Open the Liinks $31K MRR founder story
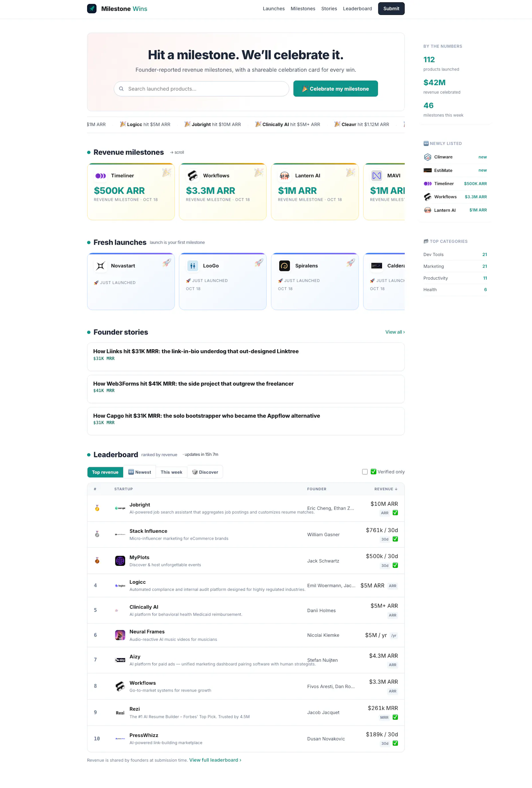The image size is (532, 788). point(245,357)
